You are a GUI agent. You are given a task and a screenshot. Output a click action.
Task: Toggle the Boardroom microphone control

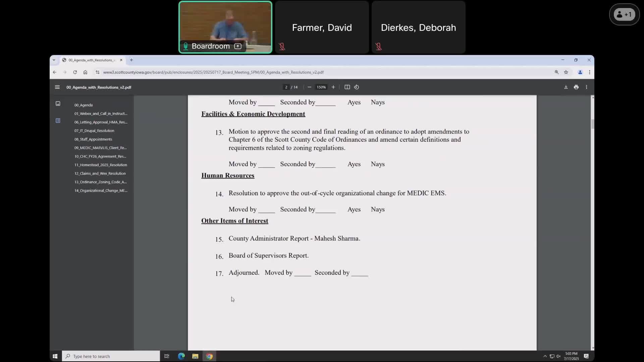[x=185, y=46]
